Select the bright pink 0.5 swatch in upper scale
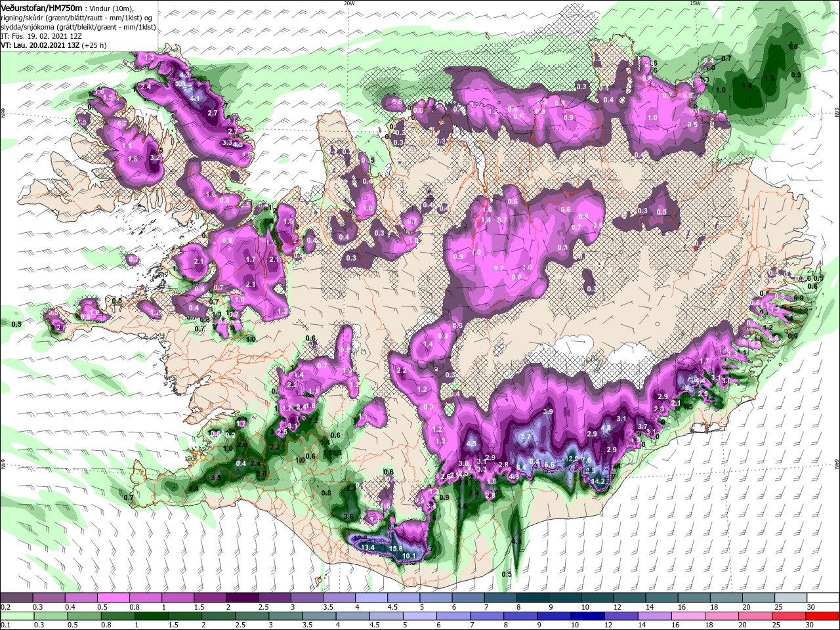This screenshot has width=840, height=630. pos(113,598)
